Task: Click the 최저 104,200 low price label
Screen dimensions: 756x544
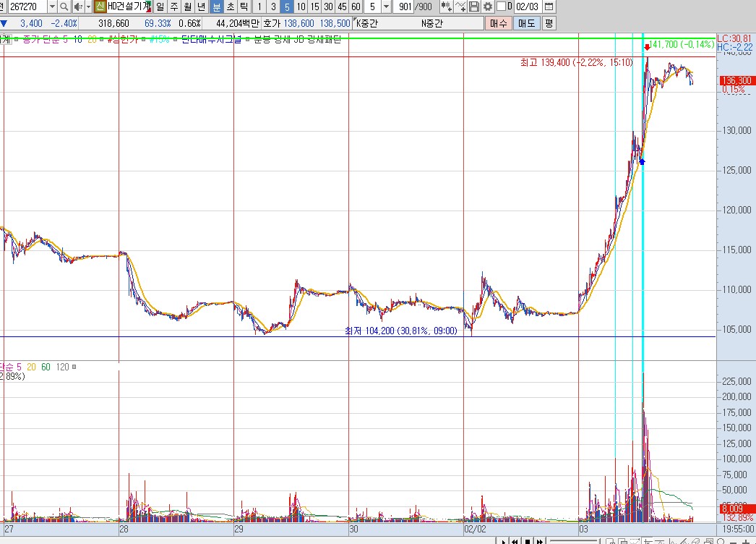Action: [x=401, y=331]
